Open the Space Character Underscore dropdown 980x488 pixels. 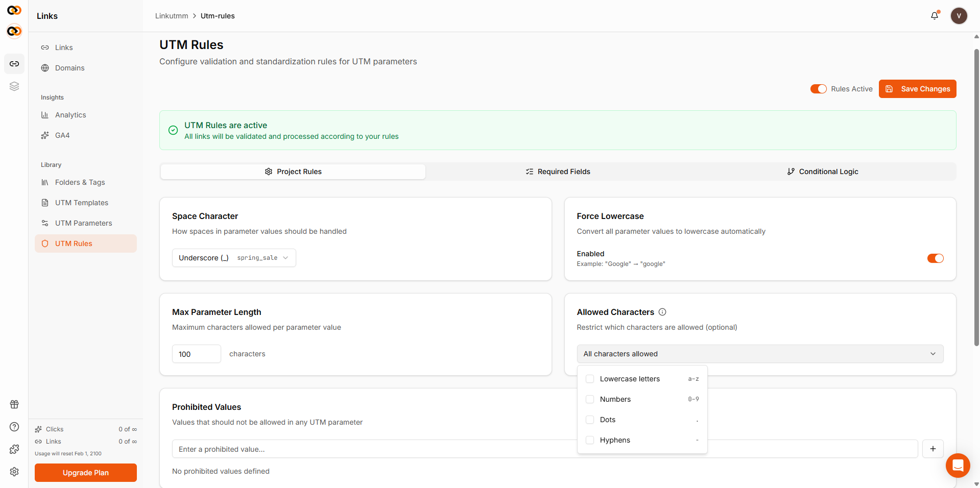[x=234, y=258]
